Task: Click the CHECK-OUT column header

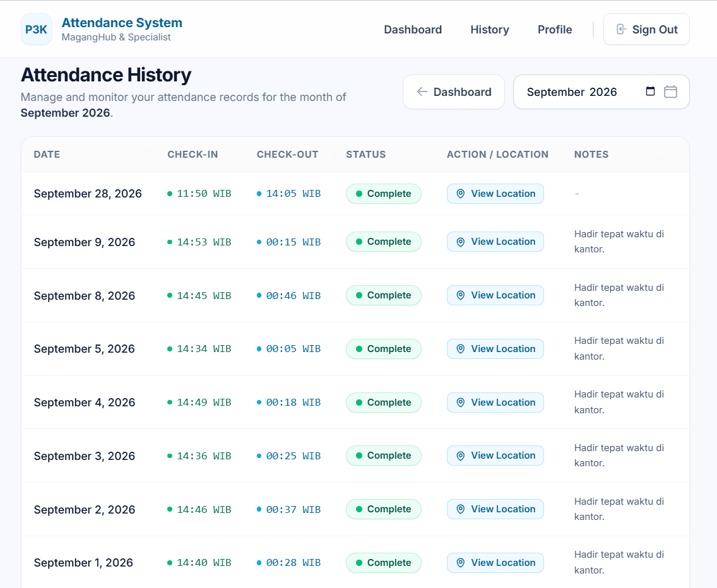Action: (288, 155)
